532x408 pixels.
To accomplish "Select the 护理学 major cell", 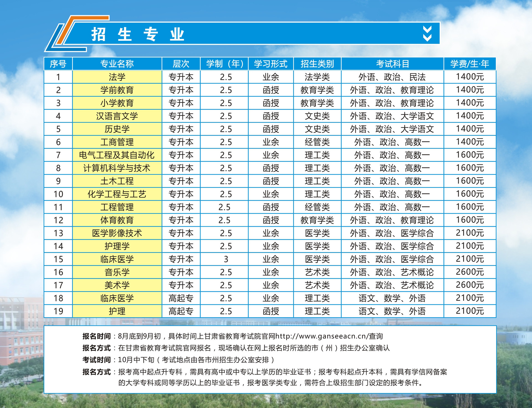I will (x=117, y=246).
